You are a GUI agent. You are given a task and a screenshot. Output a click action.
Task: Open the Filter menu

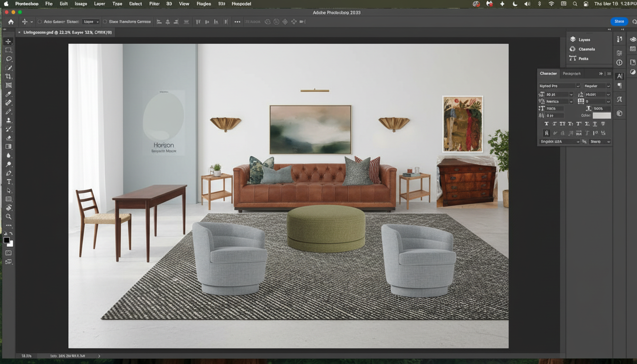click(x=155, y=4)
